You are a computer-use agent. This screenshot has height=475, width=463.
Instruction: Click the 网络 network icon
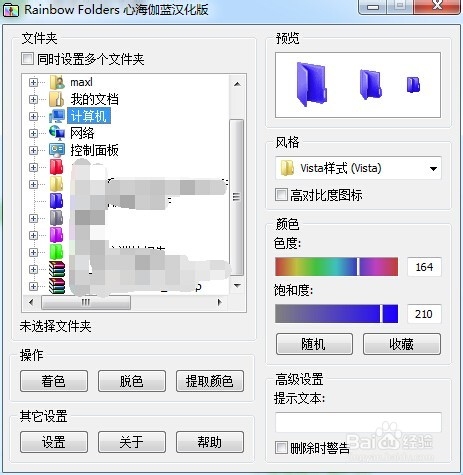[57, 133]
